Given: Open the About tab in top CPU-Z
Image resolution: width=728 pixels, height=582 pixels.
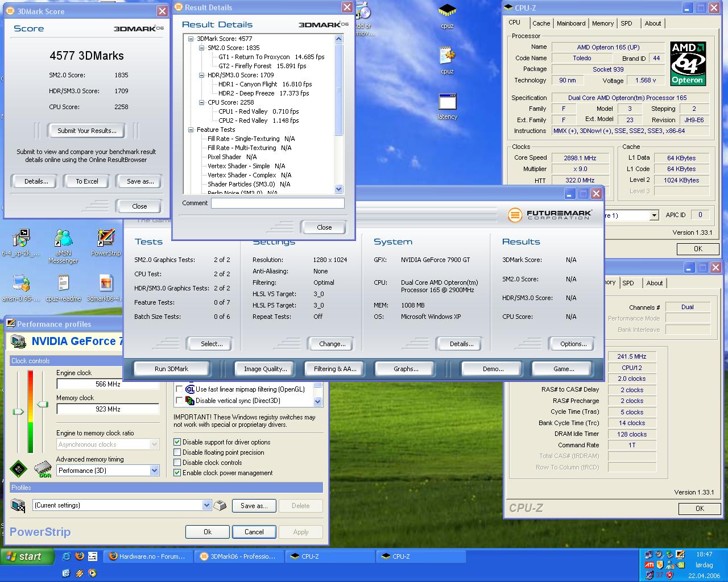Looking at the screenshot, I should point(653,23).
